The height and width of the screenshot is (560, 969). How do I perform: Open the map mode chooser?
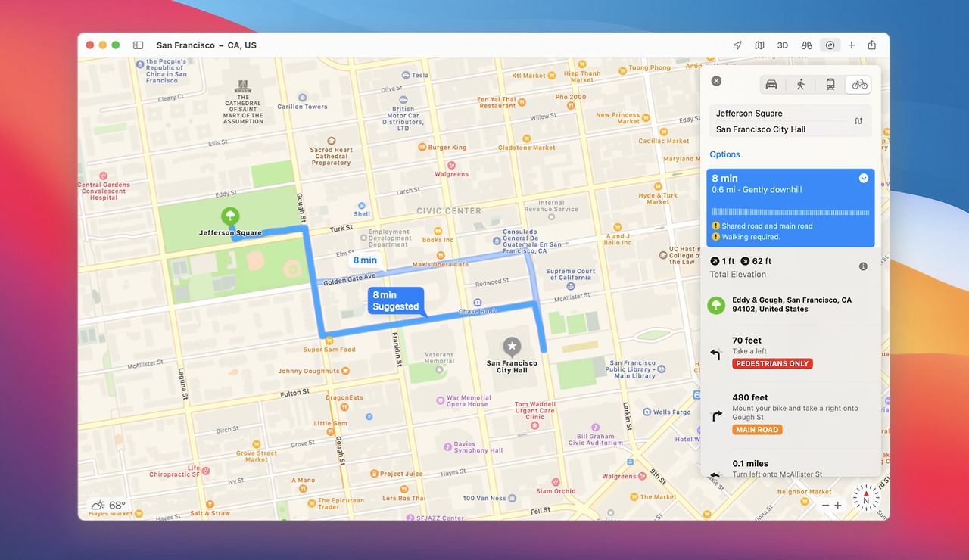(x=759, y=45)
